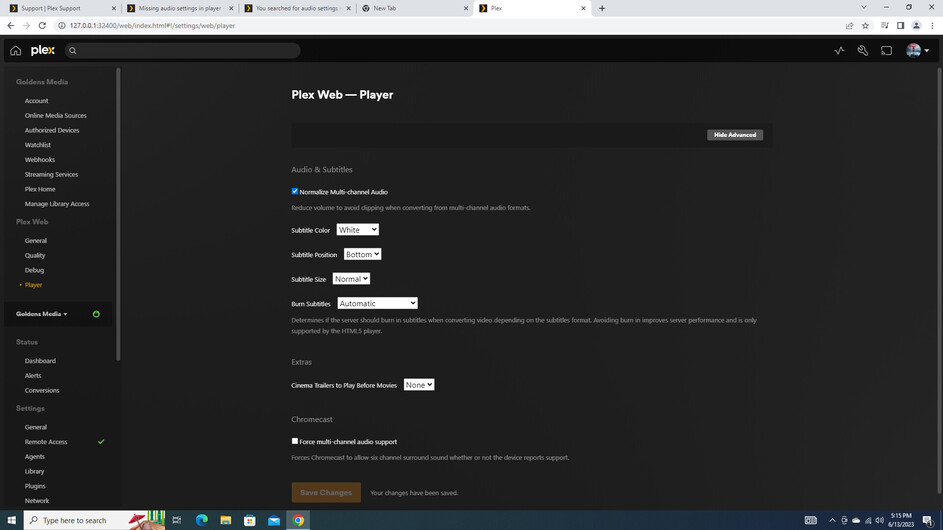
Task: Open the cast screen icon
Action: [886, 51]
